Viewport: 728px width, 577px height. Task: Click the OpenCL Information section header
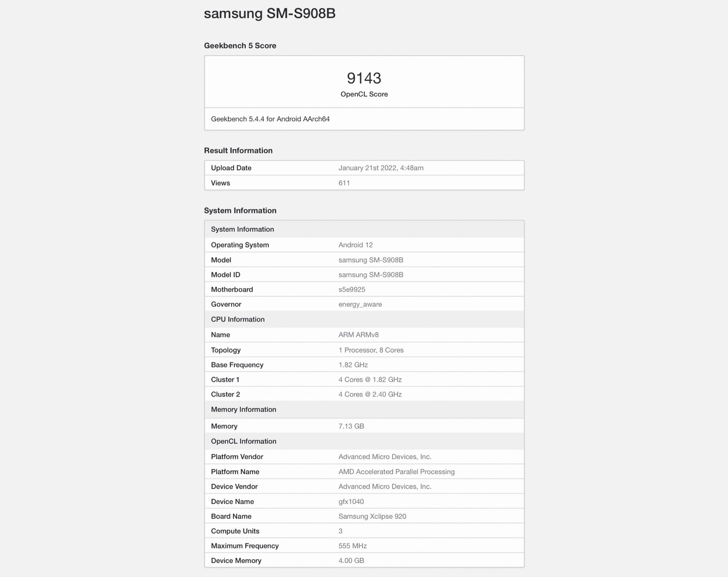[x=364, y=441]
